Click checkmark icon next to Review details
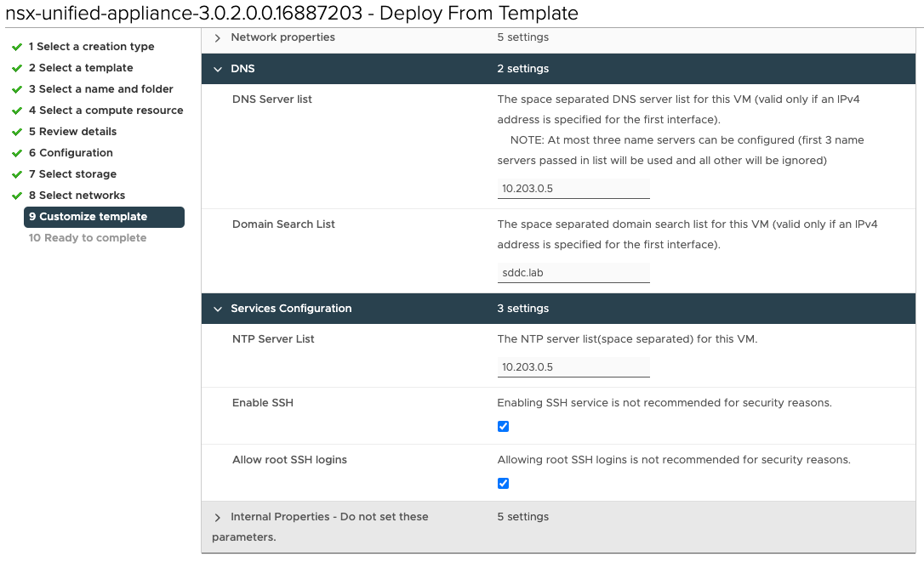 click(x=17, y=132)
